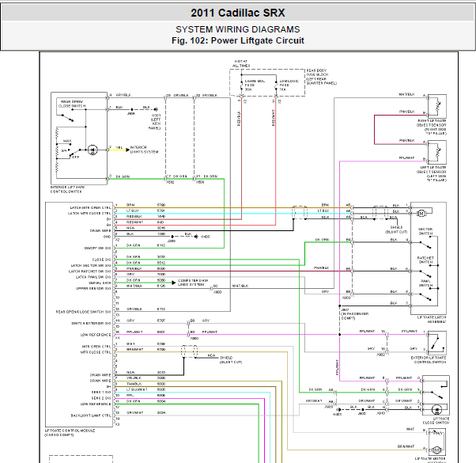Viewport: 476px width, 463px height.
Task: Click the Right Liftgate Object Sensor symbol
Action: [x=436, y=106]
